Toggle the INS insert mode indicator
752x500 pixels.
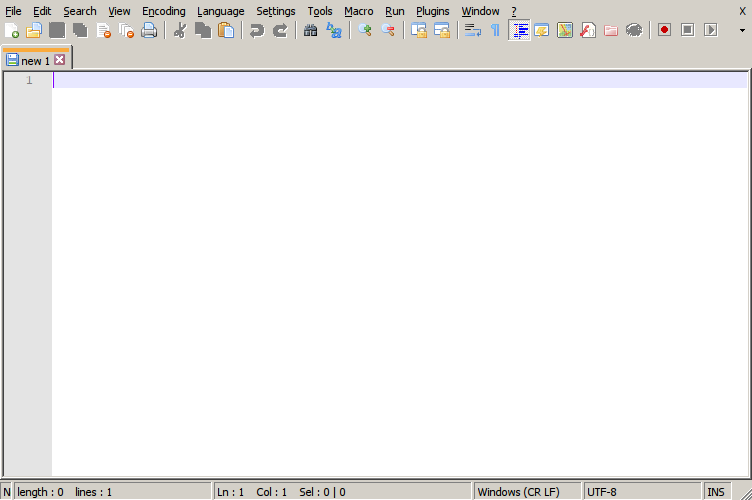pos(717,492)
